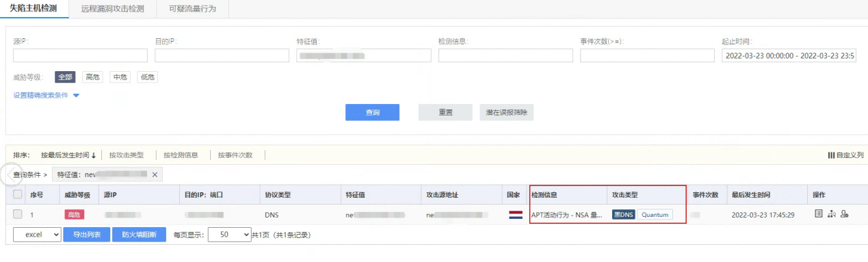Click the 高危 threat badge in row 1
Viewport: 868px width, 262px height.
coord(75,215)
